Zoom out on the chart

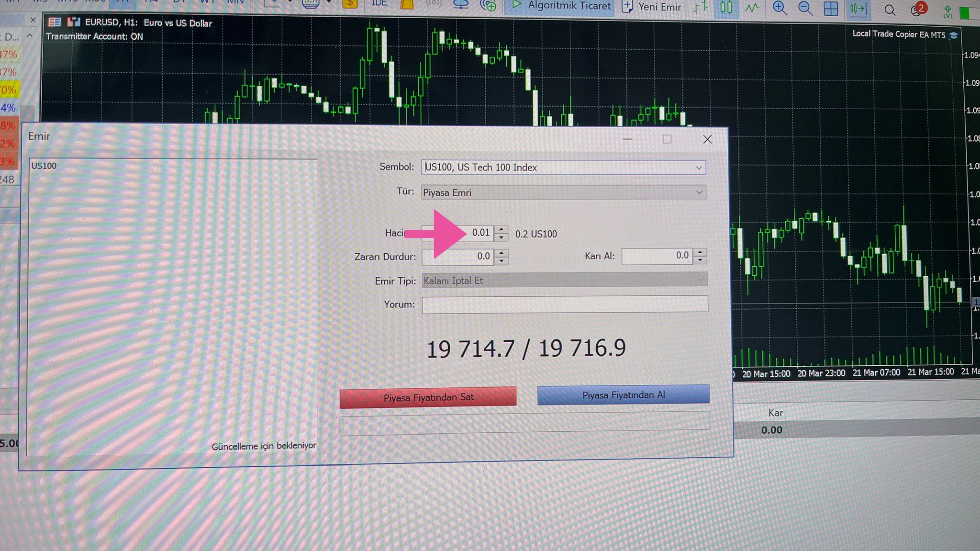805,8
